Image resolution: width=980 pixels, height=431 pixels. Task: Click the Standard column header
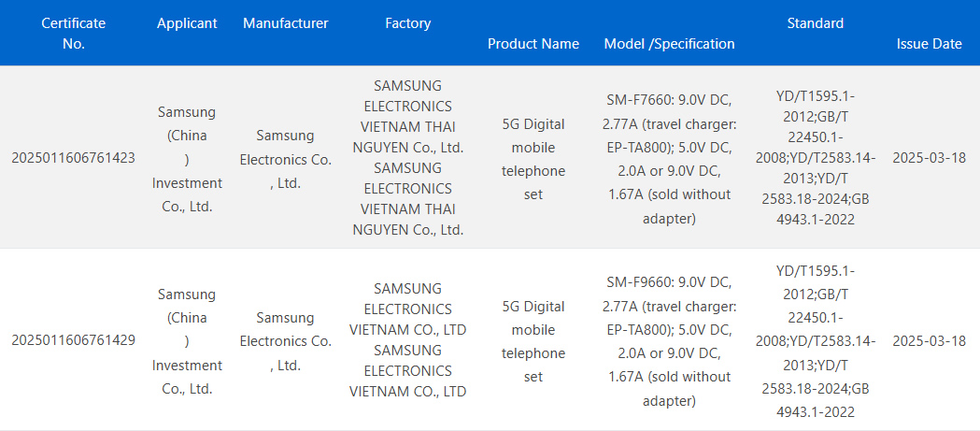[815, 23]
